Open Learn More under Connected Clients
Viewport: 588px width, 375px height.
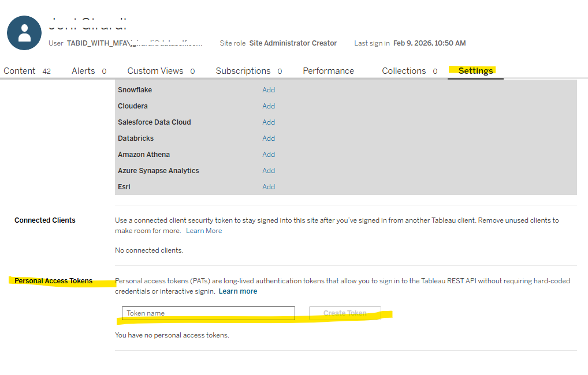204,231
